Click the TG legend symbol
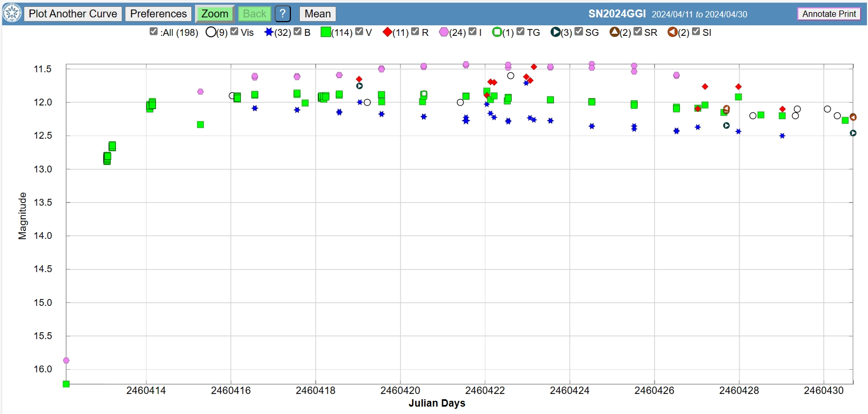The image size is (868, 414). 497,32
